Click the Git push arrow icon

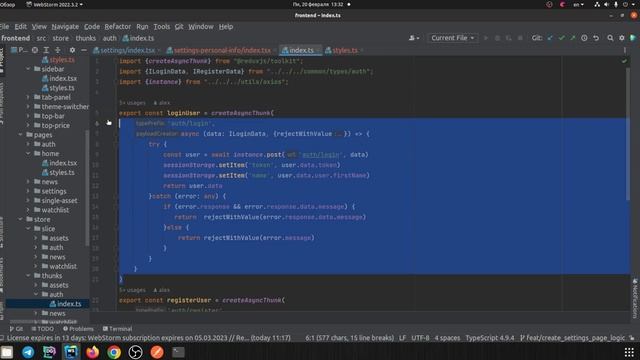[x=573, y=38]
